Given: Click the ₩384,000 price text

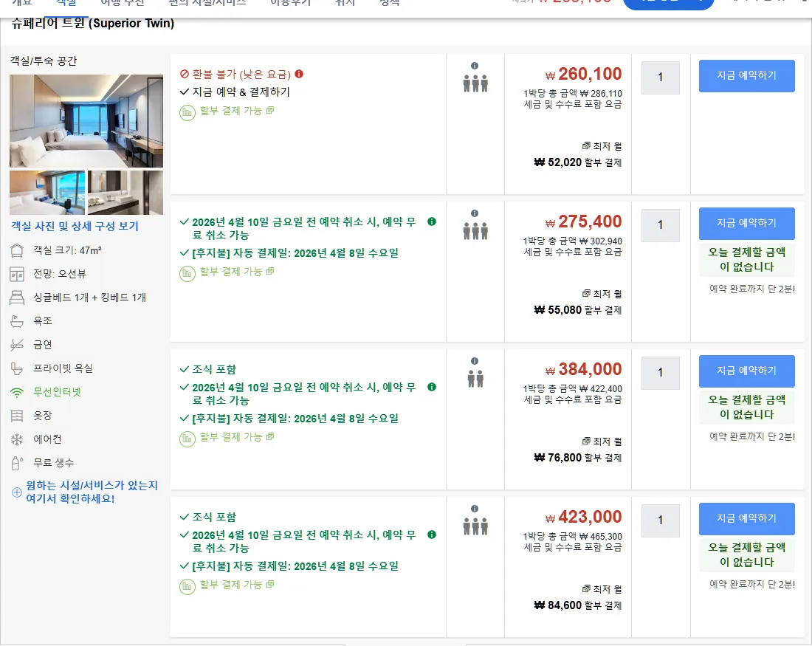Looking at the screenshot, I should coord(584,369).
